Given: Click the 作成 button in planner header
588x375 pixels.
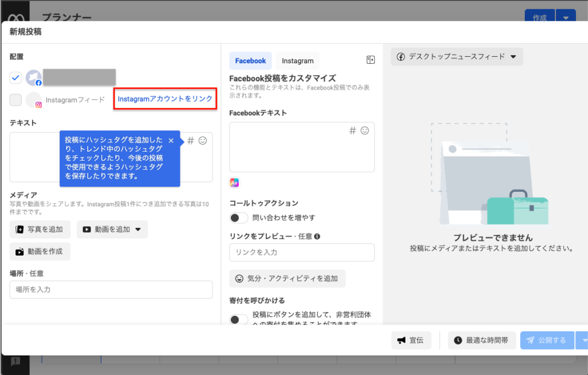Looking at the screenshot, I should [540, 18].
